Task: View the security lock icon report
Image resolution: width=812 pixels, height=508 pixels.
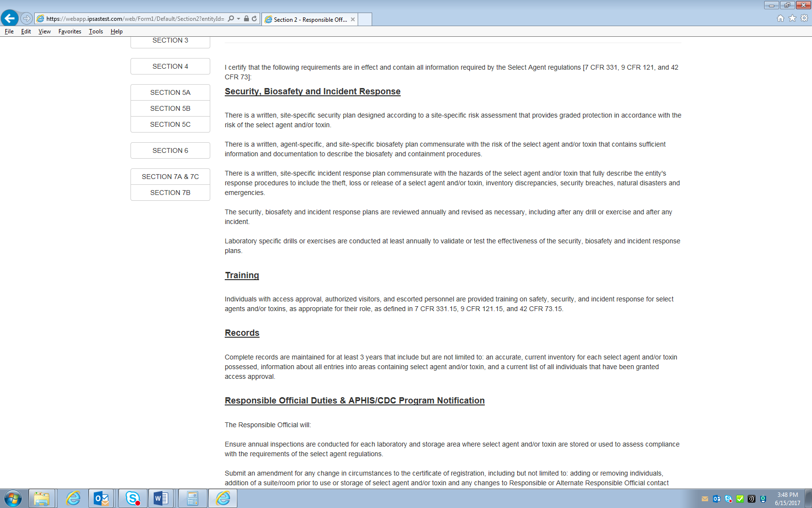Action: point(246,18)
